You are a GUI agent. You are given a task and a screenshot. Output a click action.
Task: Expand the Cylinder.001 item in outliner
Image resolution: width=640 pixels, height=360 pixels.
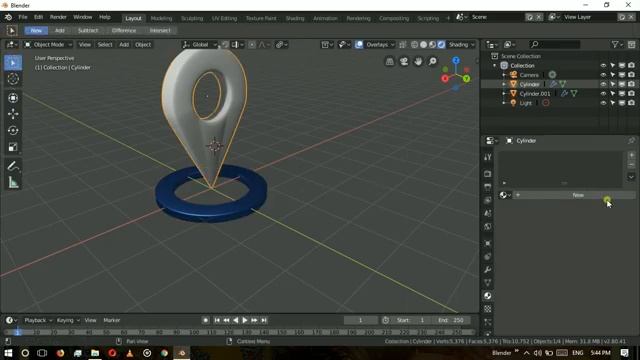click(504, 94)
